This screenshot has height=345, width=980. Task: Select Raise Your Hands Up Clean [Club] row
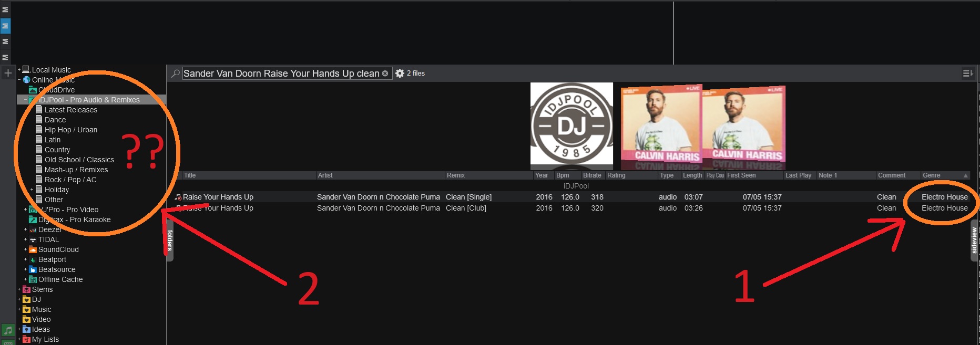(572, 208)
